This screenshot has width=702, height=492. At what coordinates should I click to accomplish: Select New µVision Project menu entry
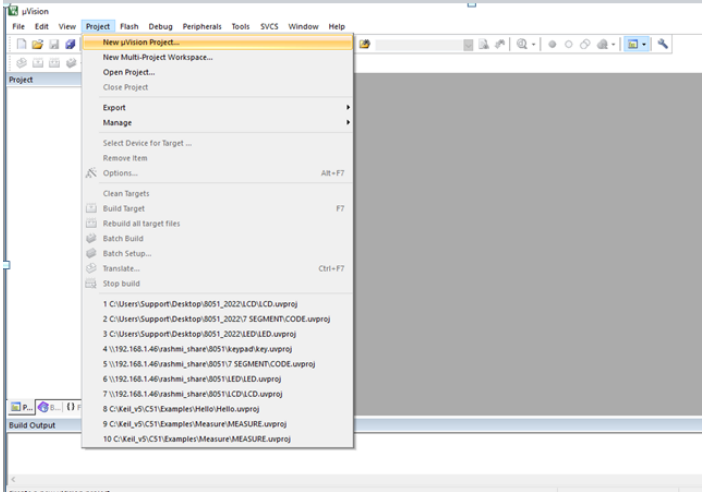pos(141,42)
